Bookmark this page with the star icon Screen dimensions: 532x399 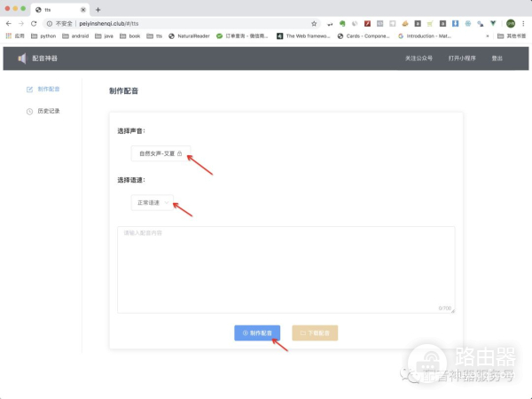point(314,23)
